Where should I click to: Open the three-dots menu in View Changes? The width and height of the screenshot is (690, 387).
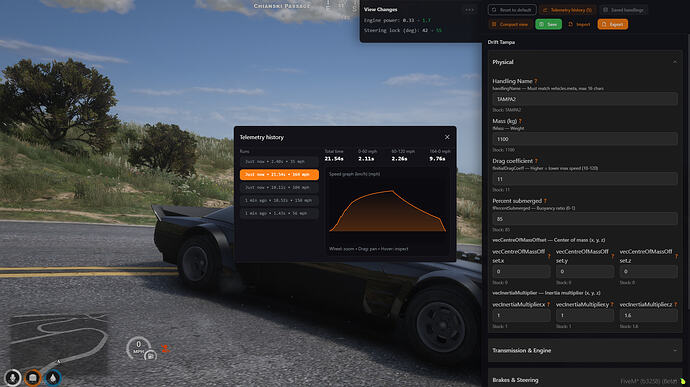click(x=470, y=10)
